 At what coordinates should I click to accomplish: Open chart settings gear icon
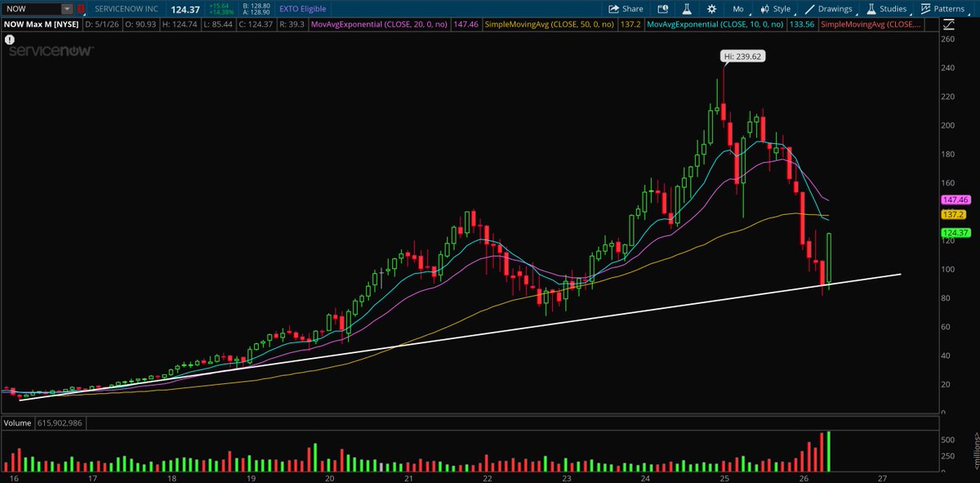(x=712, y=9)
